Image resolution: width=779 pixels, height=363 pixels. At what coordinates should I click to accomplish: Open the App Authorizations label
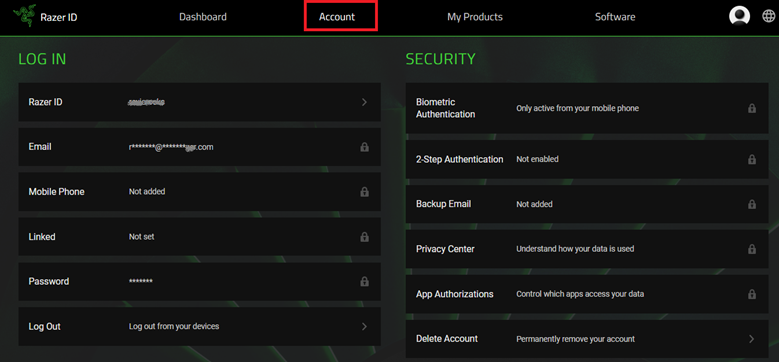coord(455,294)
